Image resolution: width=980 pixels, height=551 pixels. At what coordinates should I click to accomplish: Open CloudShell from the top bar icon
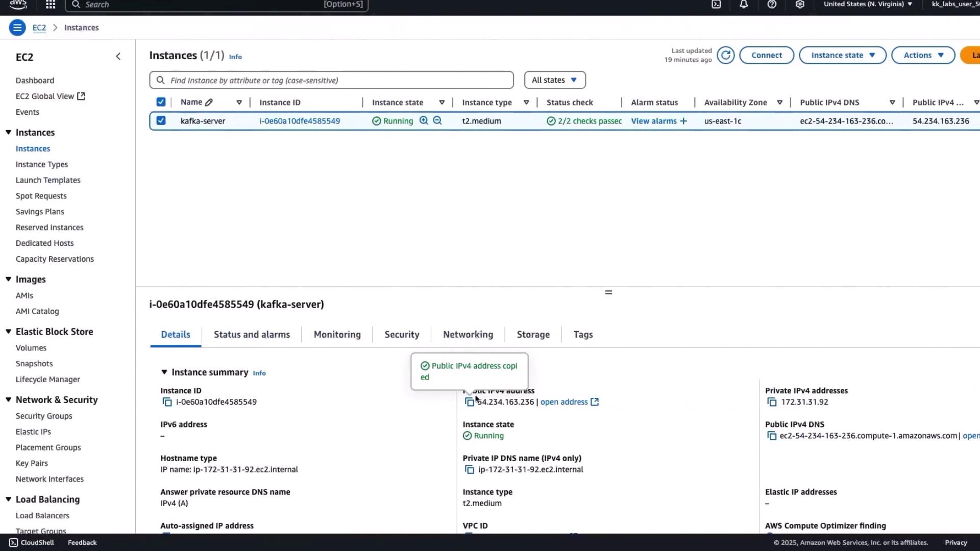[x=716, y=5]
